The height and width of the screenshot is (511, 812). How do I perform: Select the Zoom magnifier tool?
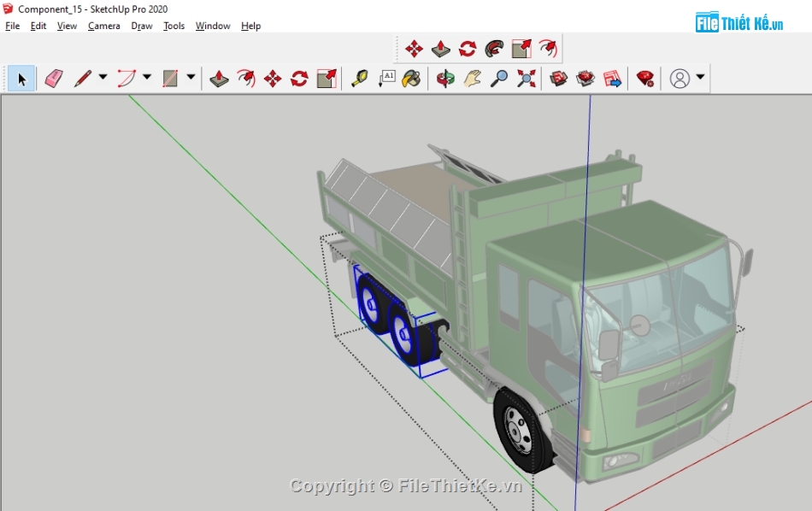498,79
